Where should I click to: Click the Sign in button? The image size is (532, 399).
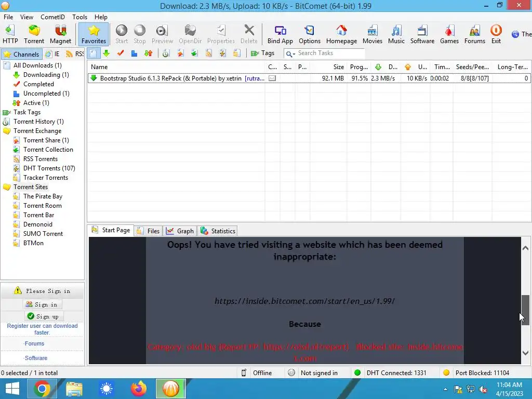(x=42, y=304)
